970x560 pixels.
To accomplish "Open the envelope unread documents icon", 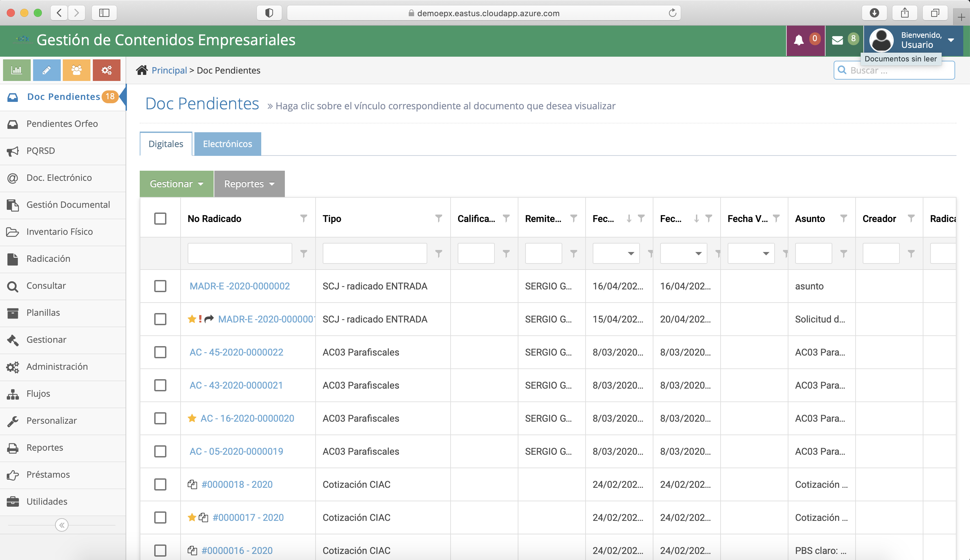I will [x=837, y=40].
